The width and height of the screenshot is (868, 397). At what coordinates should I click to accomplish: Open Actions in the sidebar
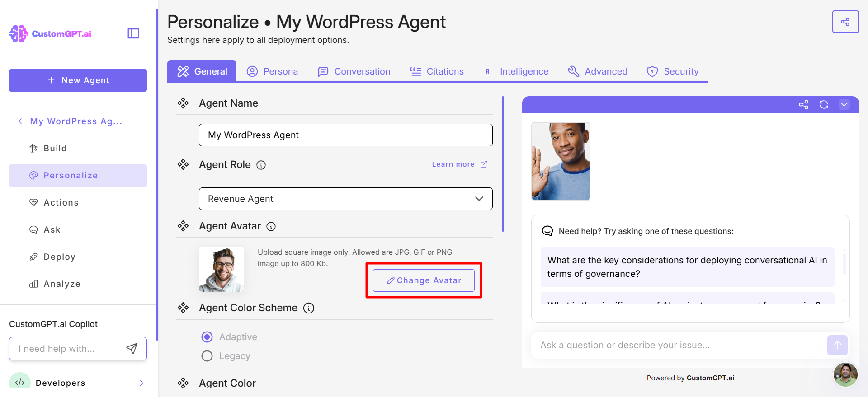click(78, 203)
